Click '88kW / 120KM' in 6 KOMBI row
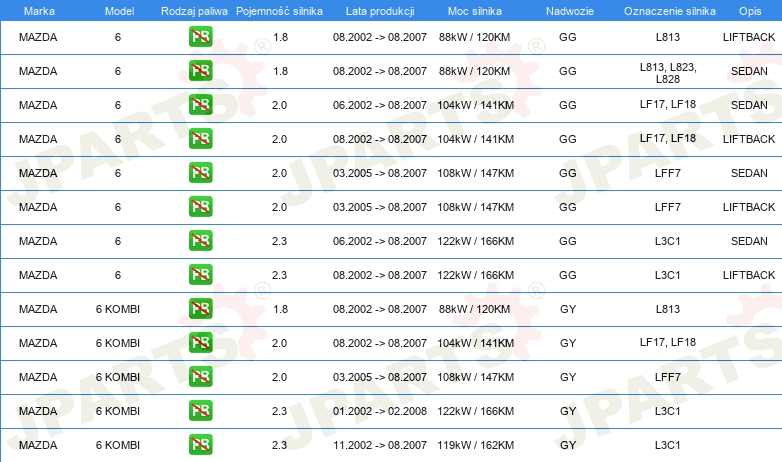The height and width of the screenshot is (462, 782). point(474,309)
